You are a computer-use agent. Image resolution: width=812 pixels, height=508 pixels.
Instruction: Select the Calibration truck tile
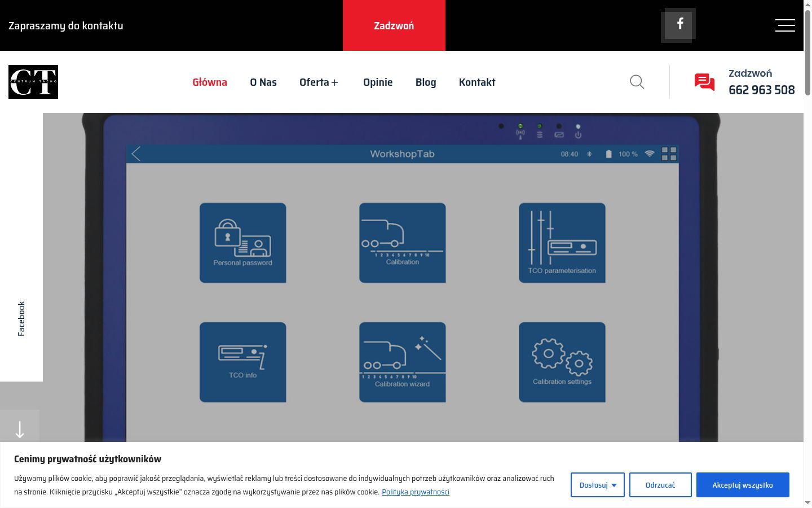[x=403, y=243]
